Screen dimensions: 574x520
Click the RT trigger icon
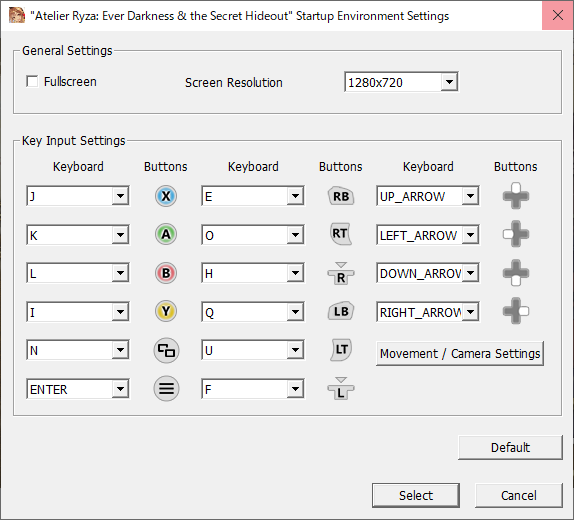click(x=340, y=234)
